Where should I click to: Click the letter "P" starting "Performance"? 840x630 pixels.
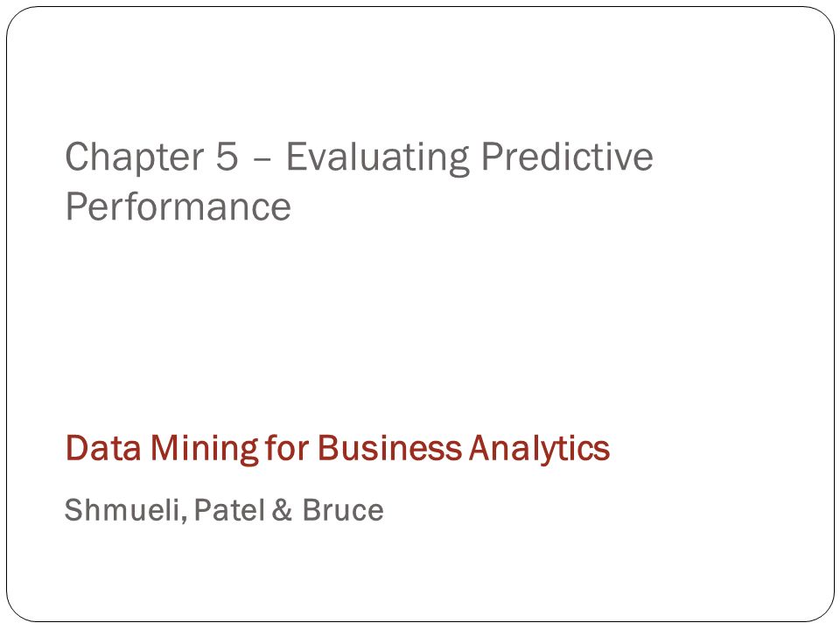pos(76,206)
